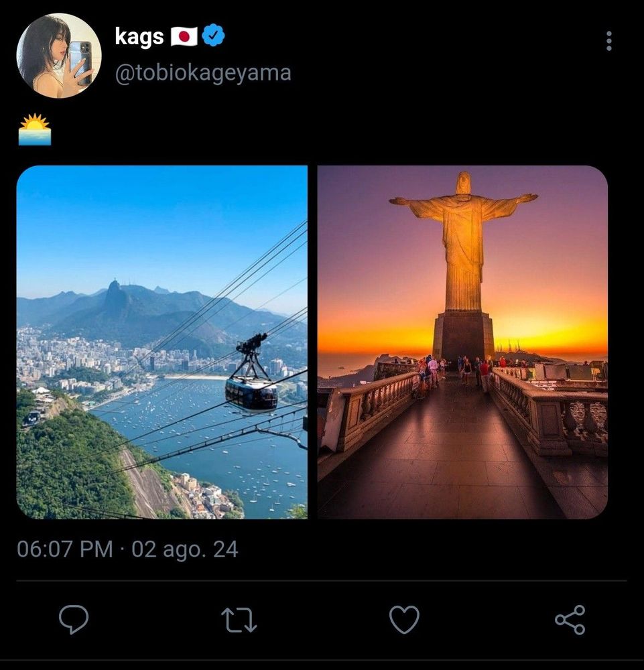Click the cable car gondola in the left photo
This screenshot has width=644, height=670.
tap(251, 392)
